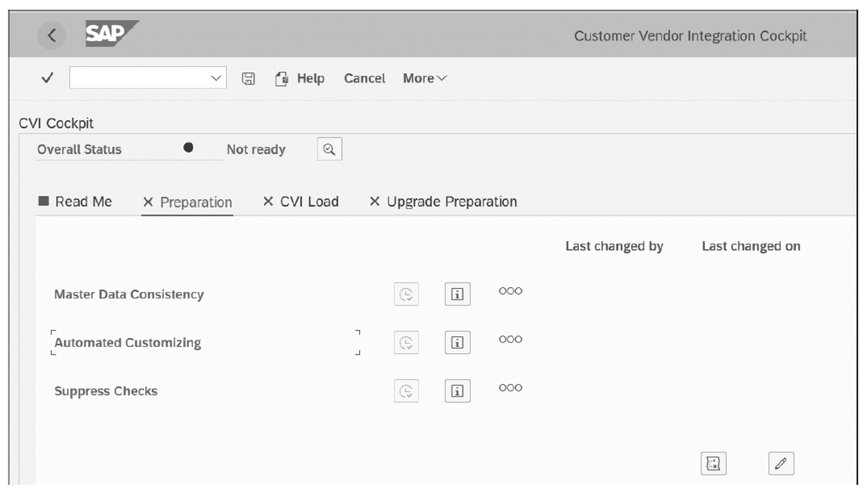Viewport: 868px width, 497px height.
Task: Click the history icon for Automated Customizing
Action: (x=407, y=343)
